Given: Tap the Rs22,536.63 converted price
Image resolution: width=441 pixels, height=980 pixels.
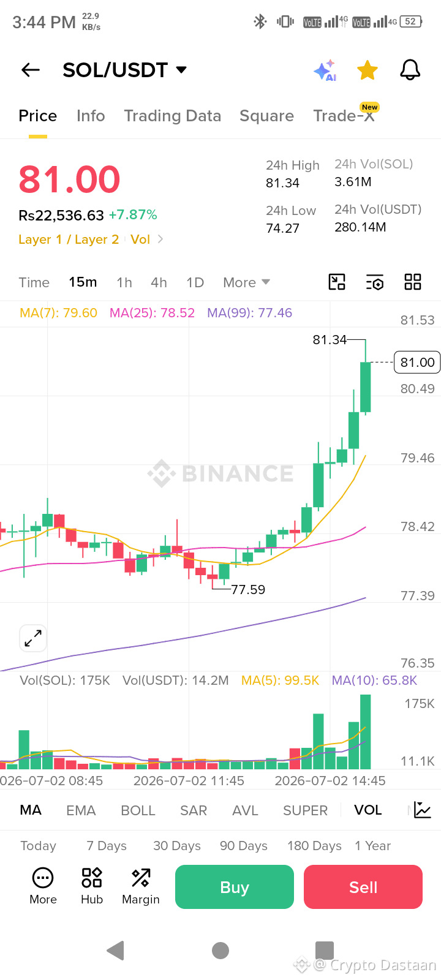Looking at the screenshot, I should [61, 215].
